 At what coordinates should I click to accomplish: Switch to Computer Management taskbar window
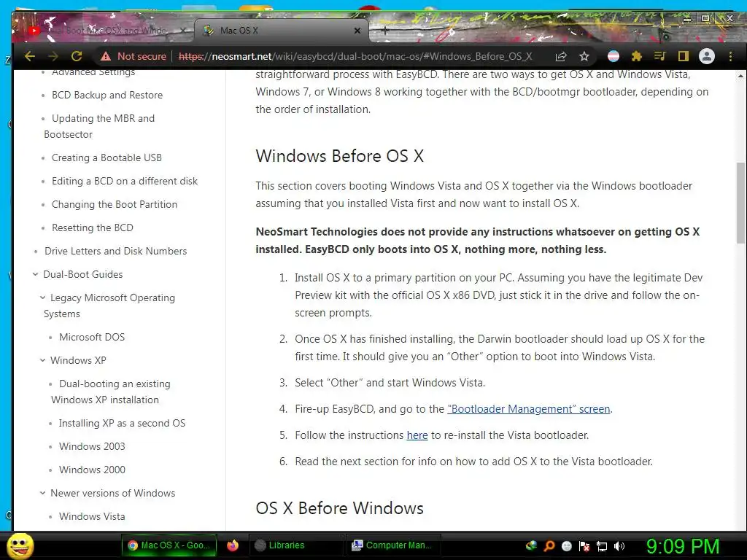click(393, 545)
